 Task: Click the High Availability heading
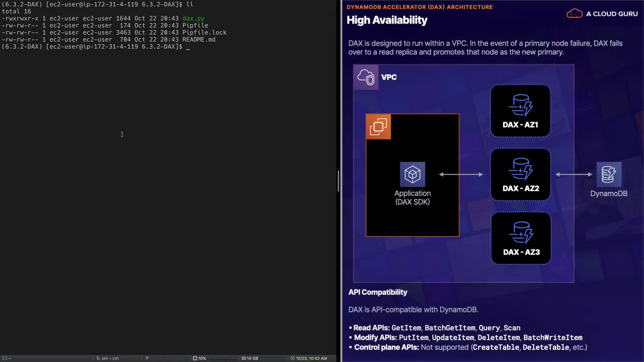[x=387, y=20]
